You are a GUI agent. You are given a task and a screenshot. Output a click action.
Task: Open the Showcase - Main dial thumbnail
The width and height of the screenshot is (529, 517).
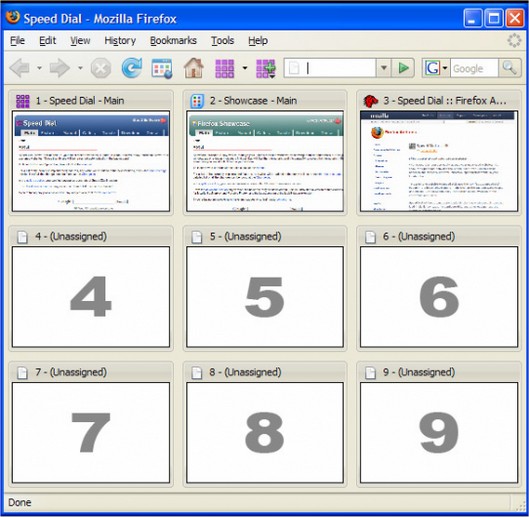click(265, 161)
